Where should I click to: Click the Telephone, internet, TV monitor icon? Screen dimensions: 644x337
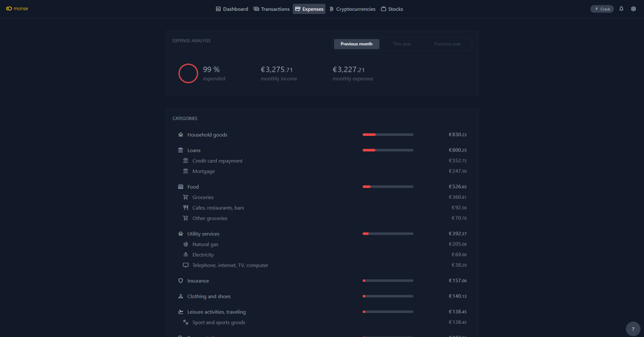coord(186,265)
